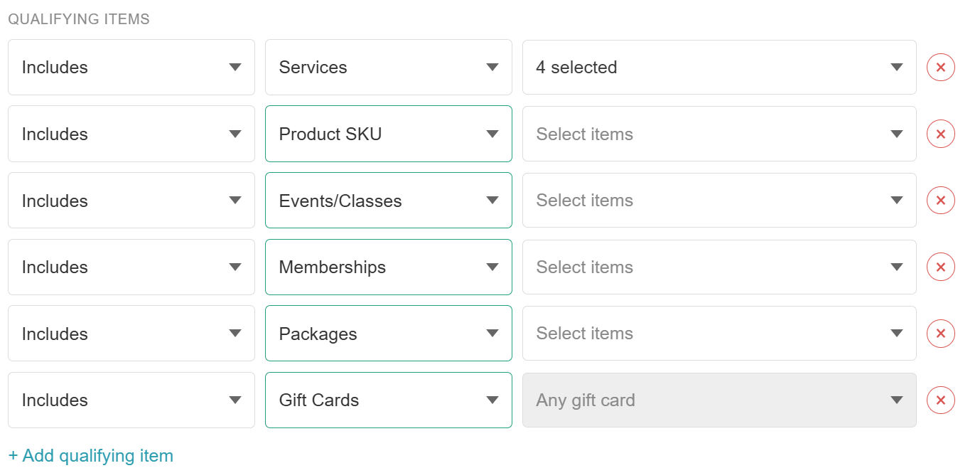This screenshot has height=473, width=980.
Task: Open the Includes dropdown in Services row
Action: [x=131, y=68]
